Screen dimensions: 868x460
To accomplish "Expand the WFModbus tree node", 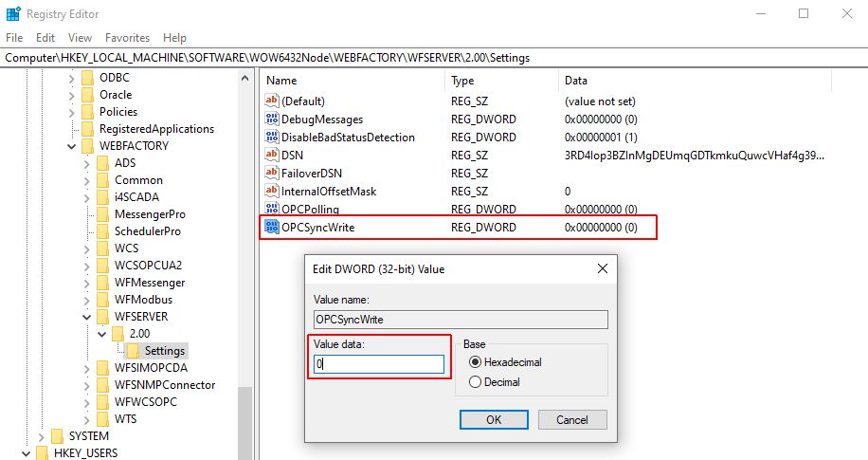I will pos(87,300).
